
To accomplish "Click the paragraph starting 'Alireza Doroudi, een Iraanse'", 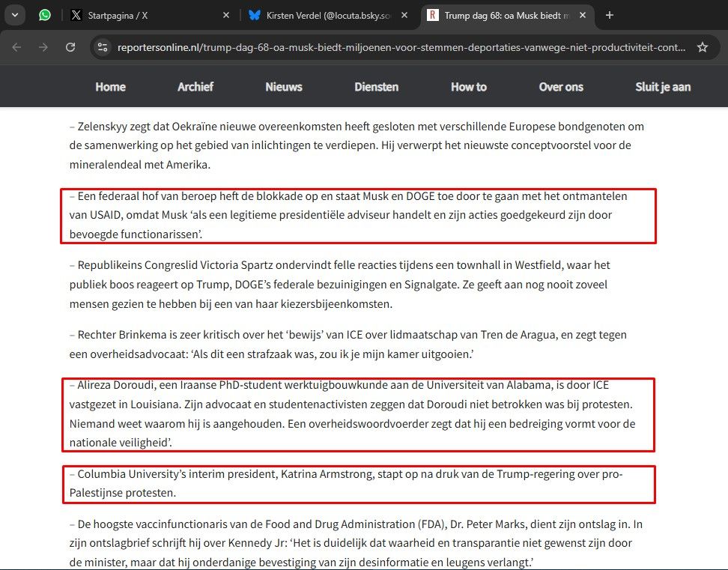I will [353, 413].
